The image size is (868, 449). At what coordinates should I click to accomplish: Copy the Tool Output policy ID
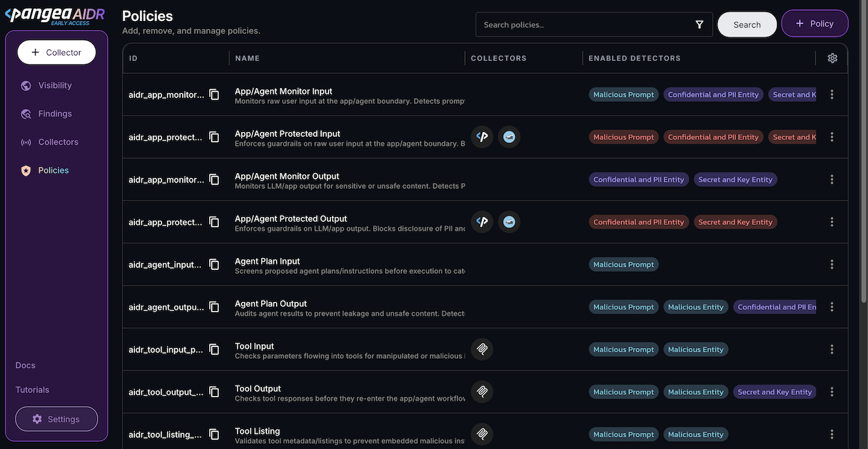[x=214, y=392]
